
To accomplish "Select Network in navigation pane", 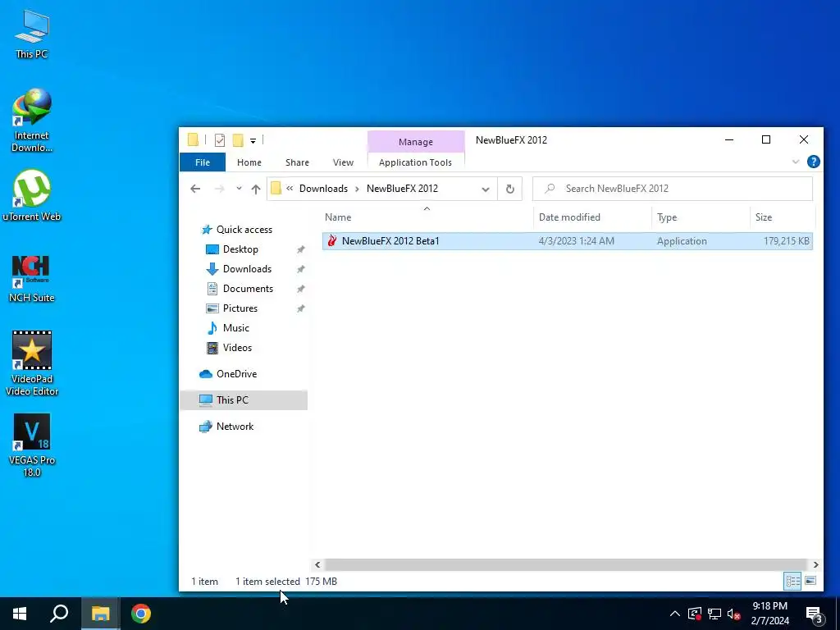I will click(x=235, y=427).
